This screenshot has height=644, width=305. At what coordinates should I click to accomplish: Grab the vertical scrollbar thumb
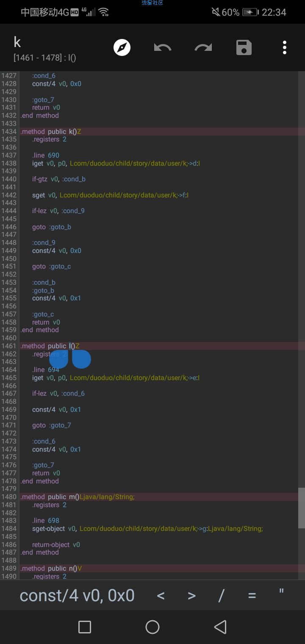pyautogui.click(x=301, y=508)
